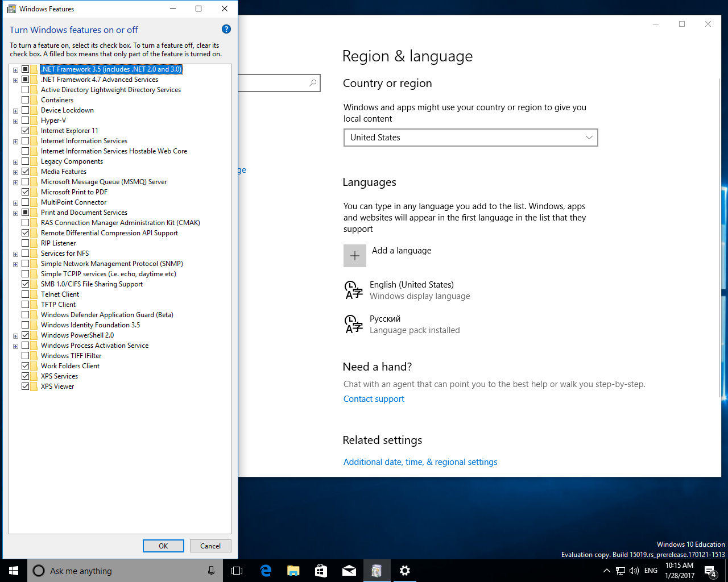The image size is (728, 582).
Task: Click the plus icon to add a language
Action: point(354,256)
